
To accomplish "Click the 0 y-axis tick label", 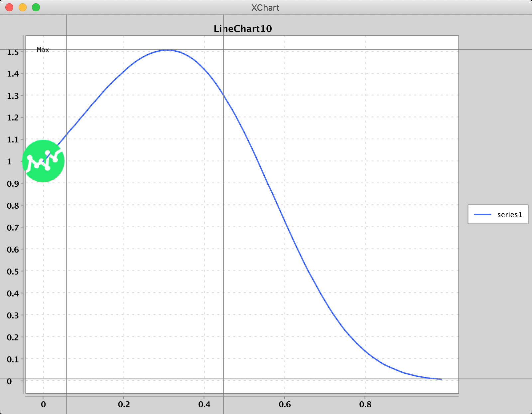I will pyautogui.click(x=9, y=381).
